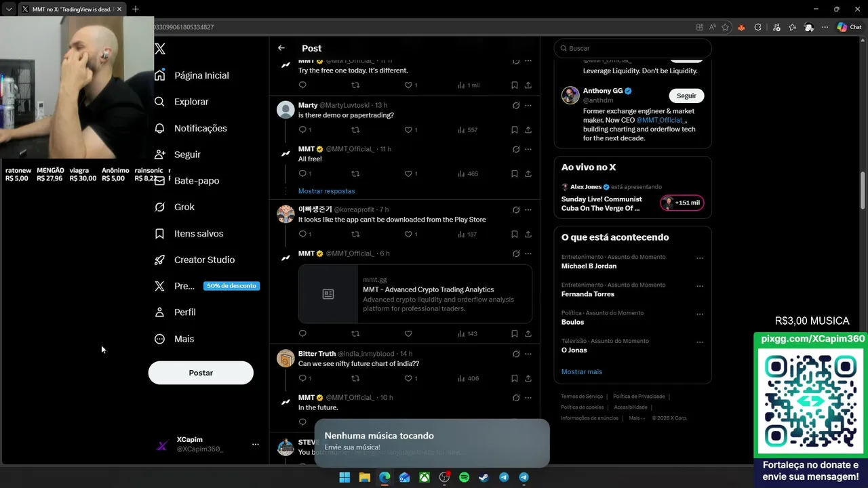The image size is (868, 488).
Task: Like Bitter Truth's nifty chart post
Action: 408,378
